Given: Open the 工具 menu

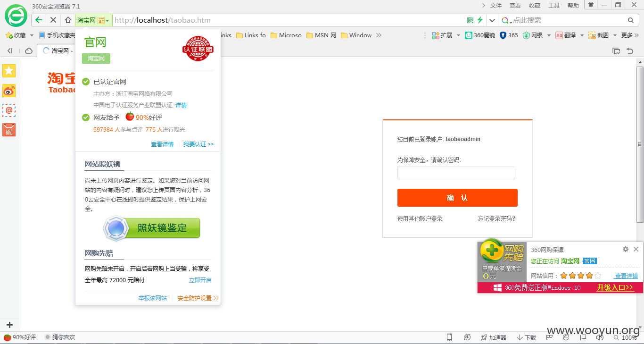Looking at the screenshot, I should click(554, 6).
